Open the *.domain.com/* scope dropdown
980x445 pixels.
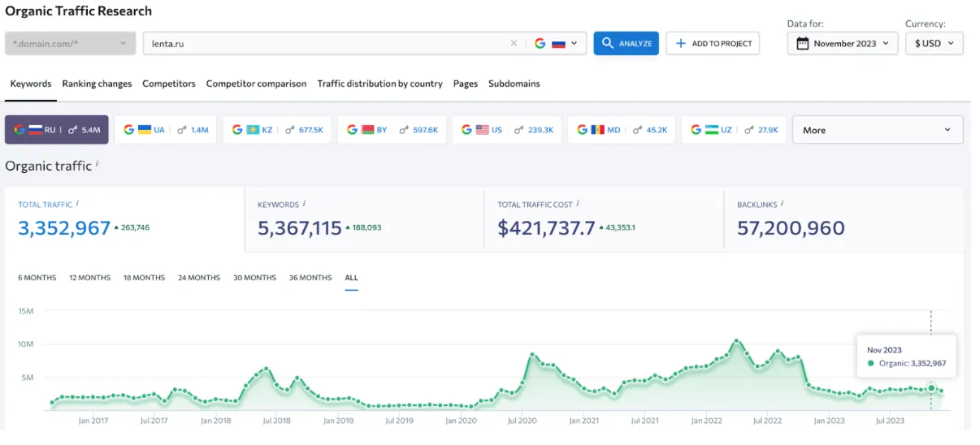pyautogui.click(x=70, y=44)
